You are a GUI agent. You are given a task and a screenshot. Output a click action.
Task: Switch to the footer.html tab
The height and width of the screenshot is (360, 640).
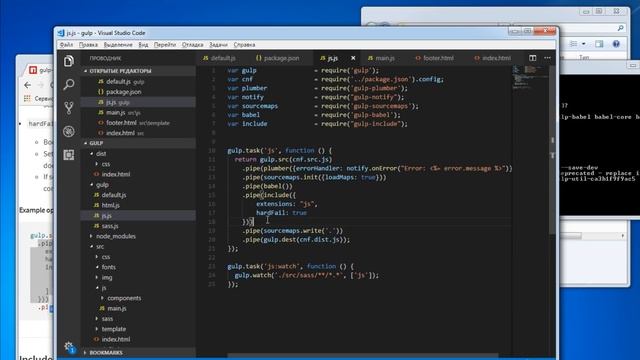pyautogui.click(x=435, y=58)
